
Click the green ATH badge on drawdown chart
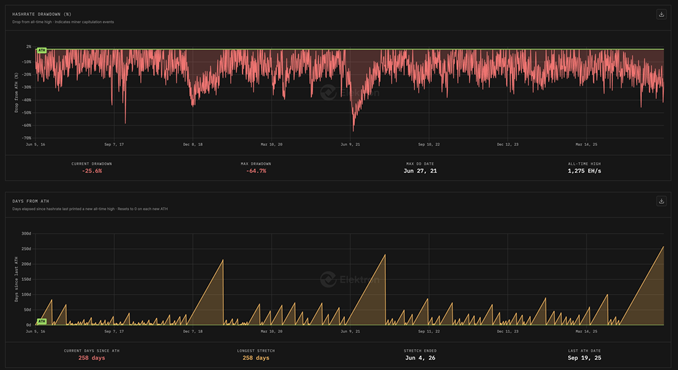42,51
